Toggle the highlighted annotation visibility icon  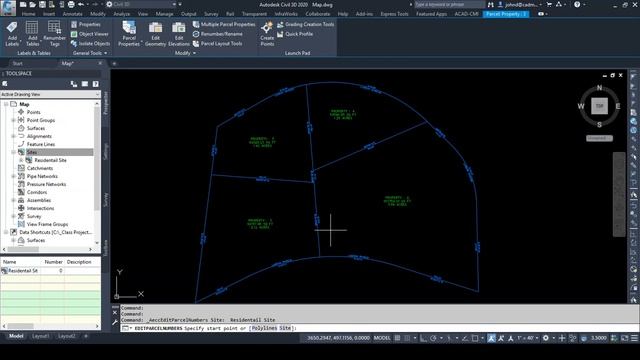(x=491, y=338)
